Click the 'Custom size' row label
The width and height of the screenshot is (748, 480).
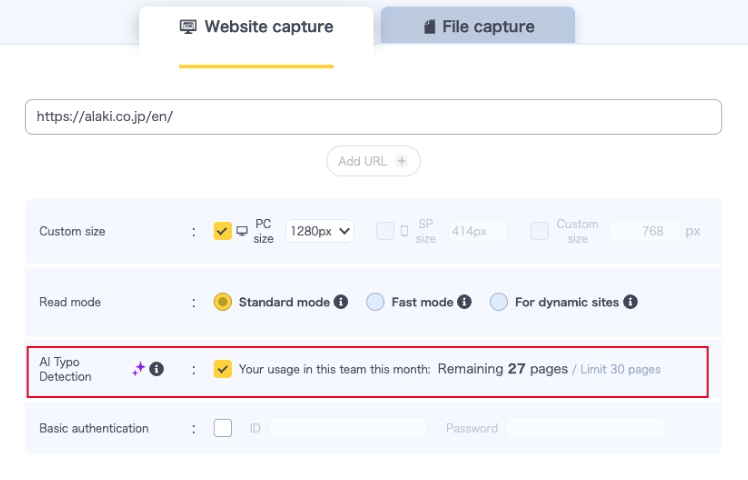[72, 231]
